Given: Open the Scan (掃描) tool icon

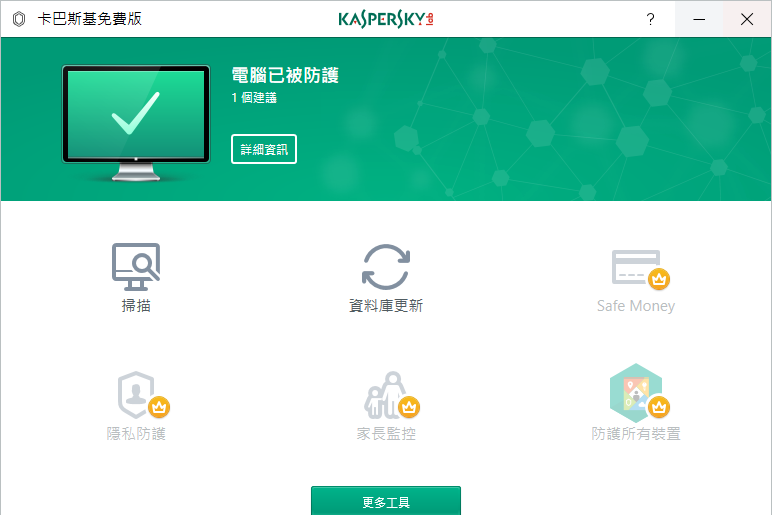Looking at the screenshot, I should pos(136,266).
